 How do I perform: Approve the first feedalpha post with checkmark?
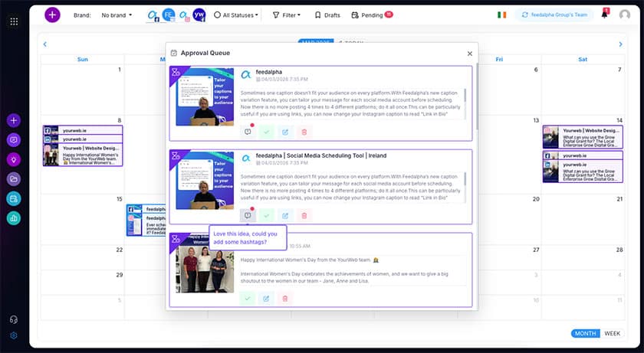click(x=266, y=132)
